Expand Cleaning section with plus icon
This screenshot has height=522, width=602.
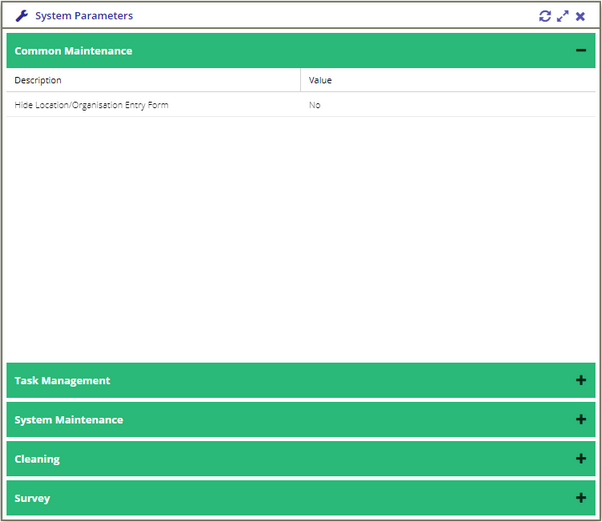click(581, 458)
